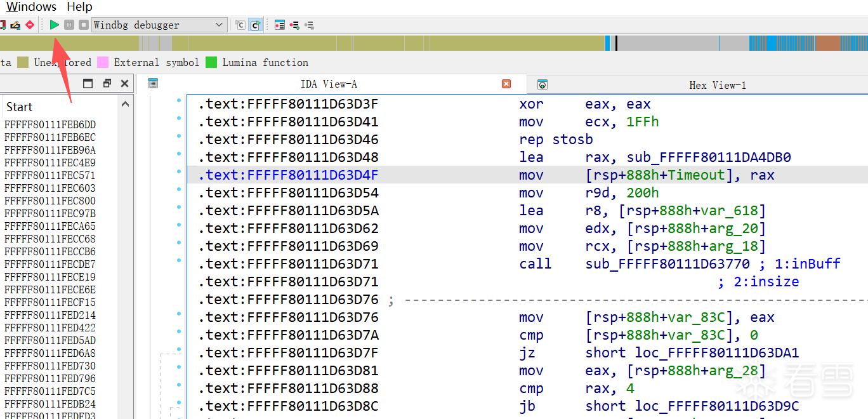Click call target sub_FFFFF80111D63770
The image size is (868, 419).
(667, 264)
